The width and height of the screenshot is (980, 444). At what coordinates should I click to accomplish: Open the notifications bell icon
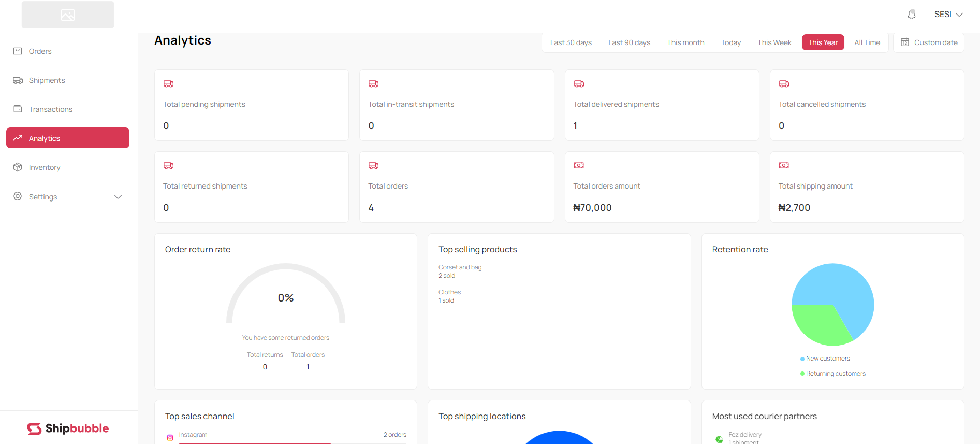coord(912,15)
